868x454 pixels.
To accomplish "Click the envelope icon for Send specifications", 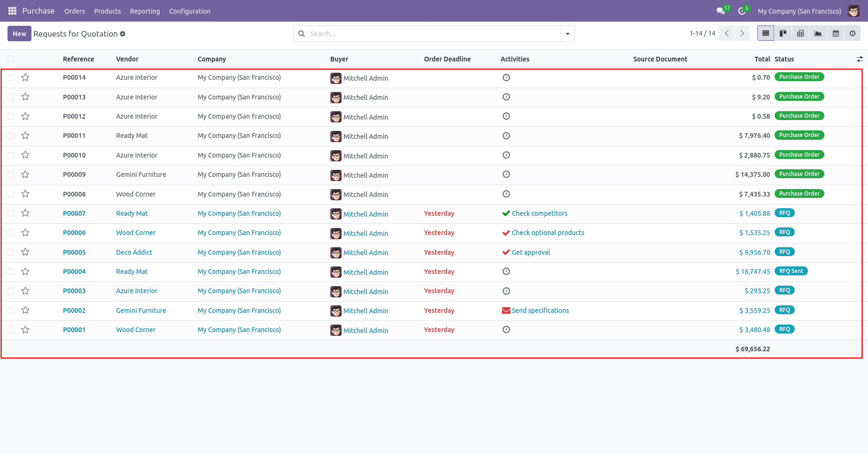I will pyautogui.click(x=506, y=310).
